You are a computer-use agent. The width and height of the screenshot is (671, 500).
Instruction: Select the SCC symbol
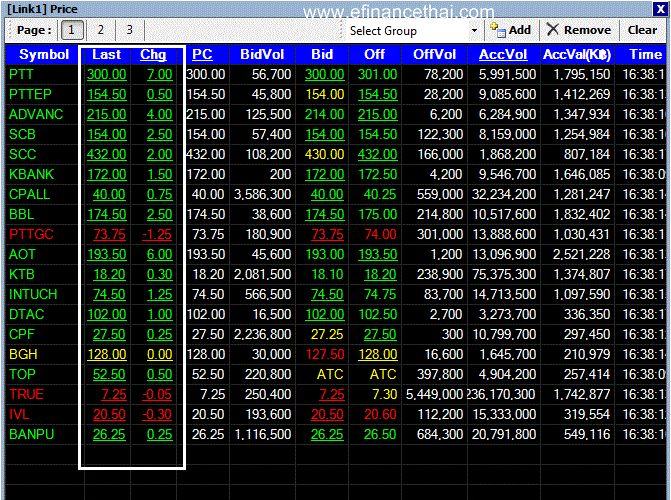[22, 155]
